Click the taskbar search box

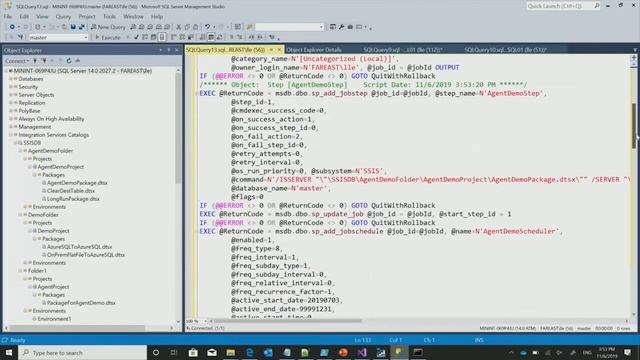82,353
